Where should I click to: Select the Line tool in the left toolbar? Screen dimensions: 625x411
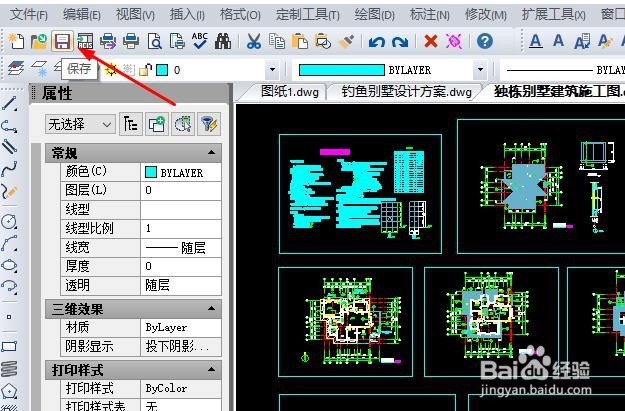[10, 103]
